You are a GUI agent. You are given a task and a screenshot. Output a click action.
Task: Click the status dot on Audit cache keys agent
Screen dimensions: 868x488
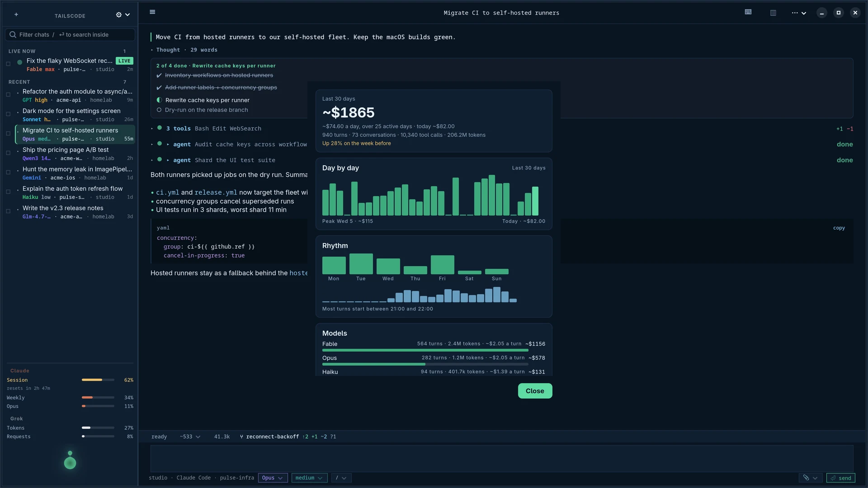(160, 144)
